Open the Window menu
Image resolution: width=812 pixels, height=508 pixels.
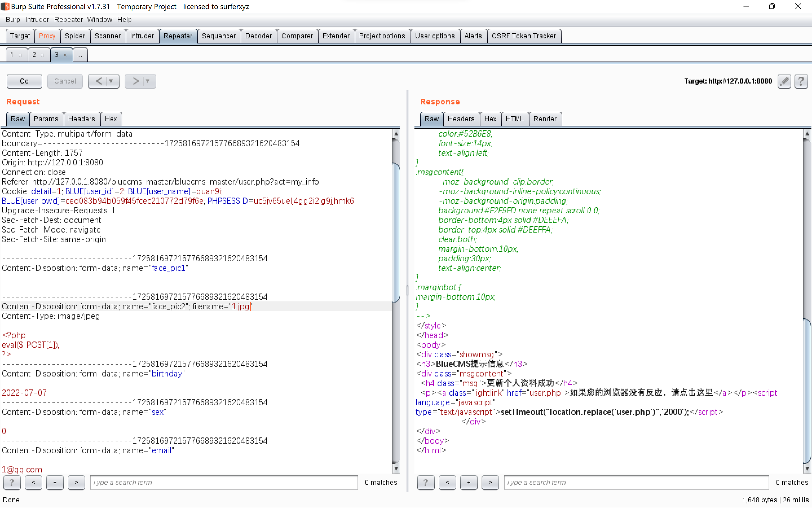pos(100,19)
